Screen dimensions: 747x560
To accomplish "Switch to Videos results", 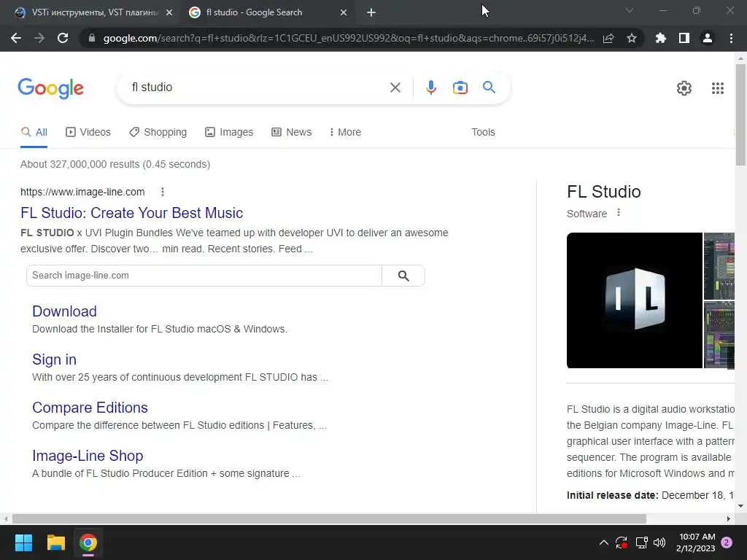I will [88, 133].
